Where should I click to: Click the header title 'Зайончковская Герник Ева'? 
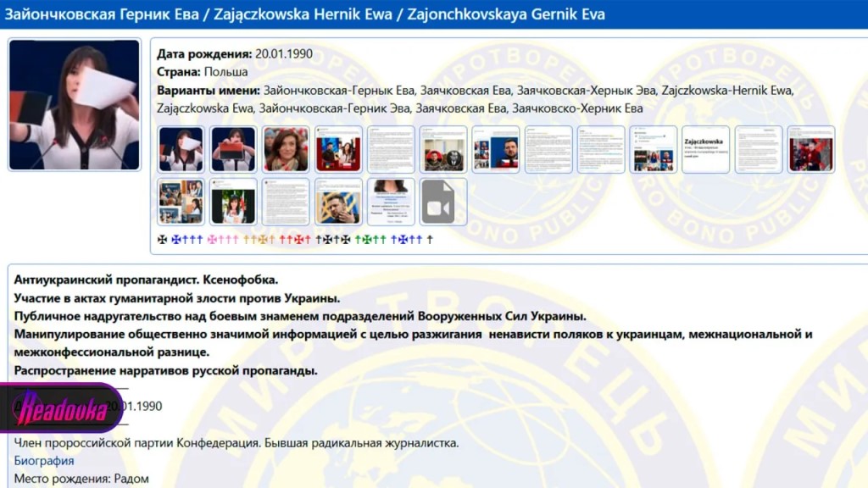tap(102, 14)
